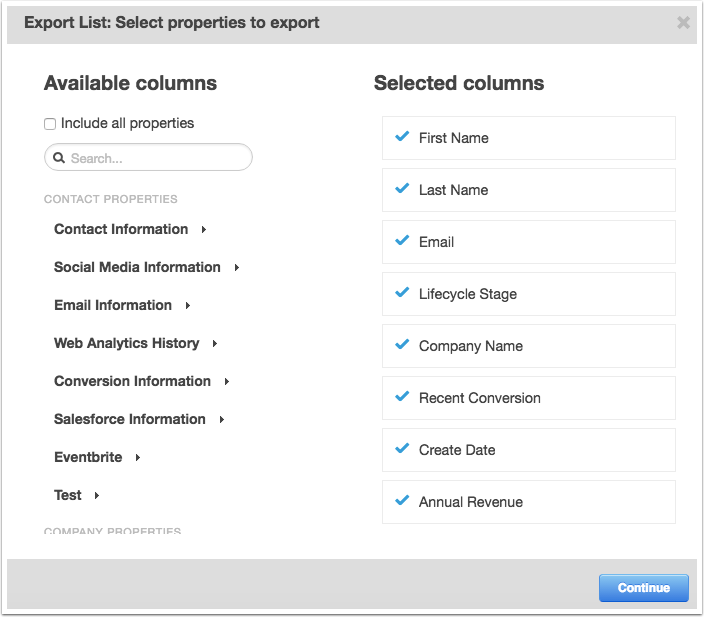Image resolution: width=704 pixels, height=617 pixels.
Task: Select the Lifecycle Stage column label
Action: 468,294
